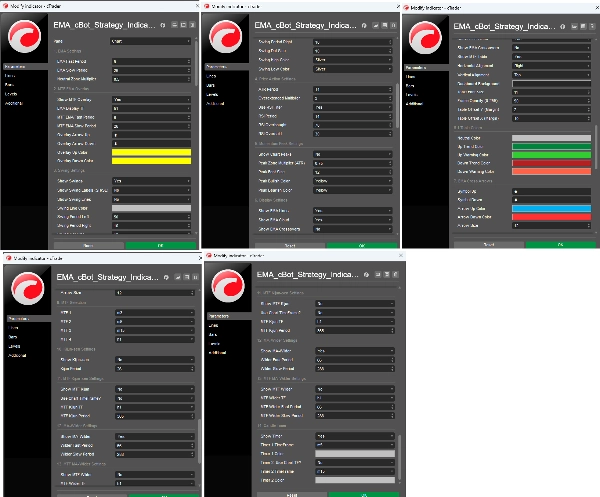The height and width of the screenshot is (497, 600).
Task: Open the Show MTF Overlay dropdown set to Yes
Action: click(151, 99)
